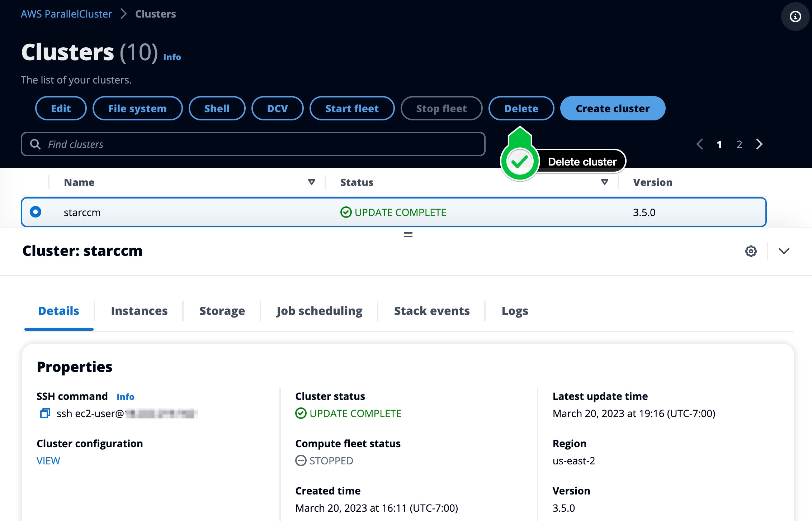
Task: Click the us-east-2 region value
Action: [574, 460]
